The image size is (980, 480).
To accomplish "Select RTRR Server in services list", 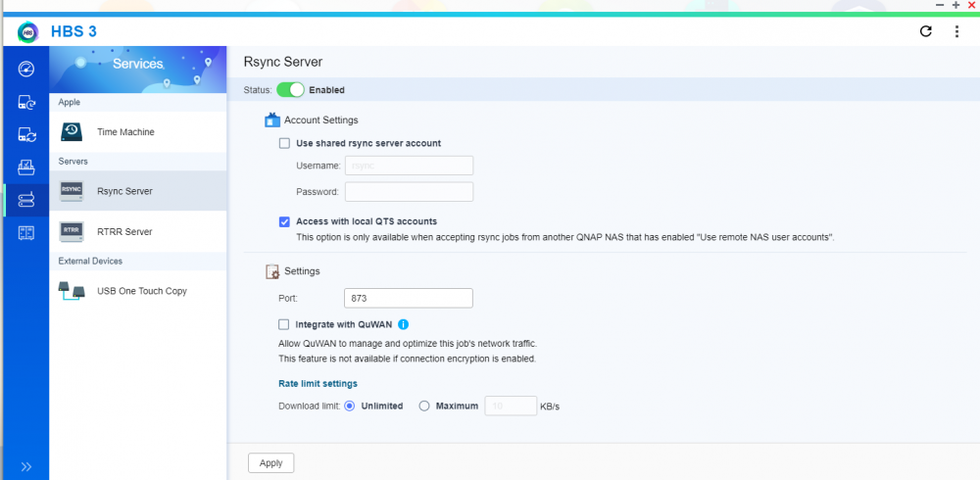I will tap(138, 231).
